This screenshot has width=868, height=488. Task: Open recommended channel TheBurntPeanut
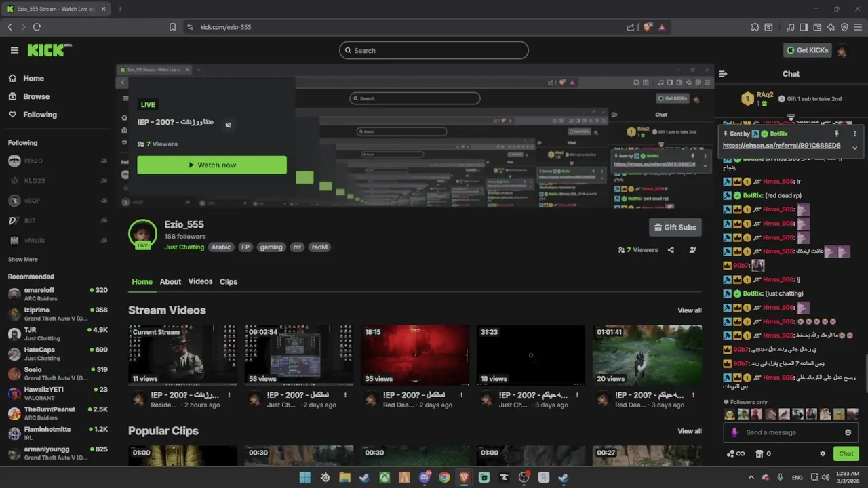click(58, 413)
